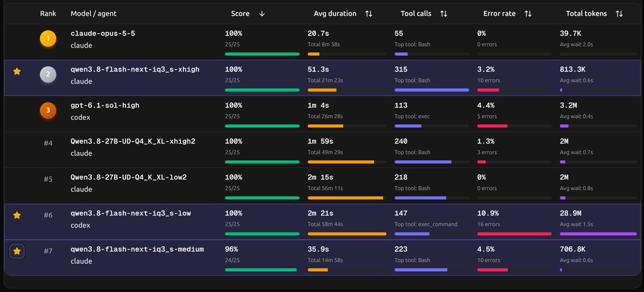Unstar the qwen3.8-flash-next-iq3_s-xhigh row
644x292 pixels.
(x=17, y=71)
